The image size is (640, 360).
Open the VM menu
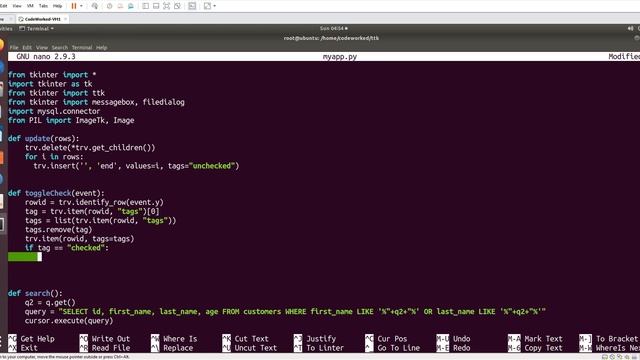tap(30, 6)
